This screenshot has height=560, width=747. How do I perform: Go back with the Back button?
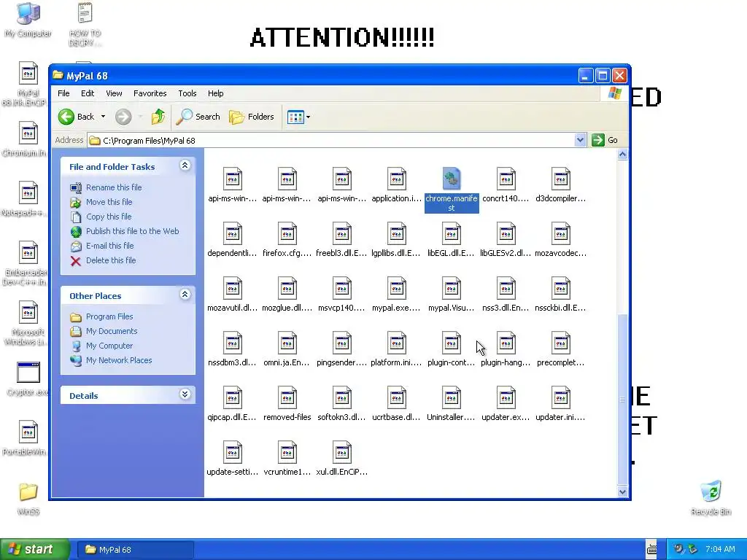click(x=77, y=117)
